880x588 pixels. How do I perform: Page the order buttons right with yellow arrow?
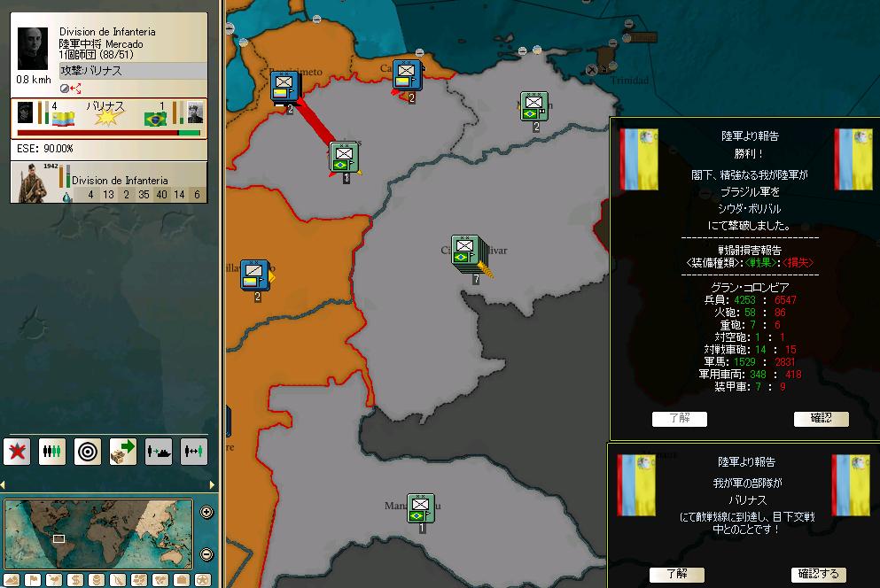(212, 484)
